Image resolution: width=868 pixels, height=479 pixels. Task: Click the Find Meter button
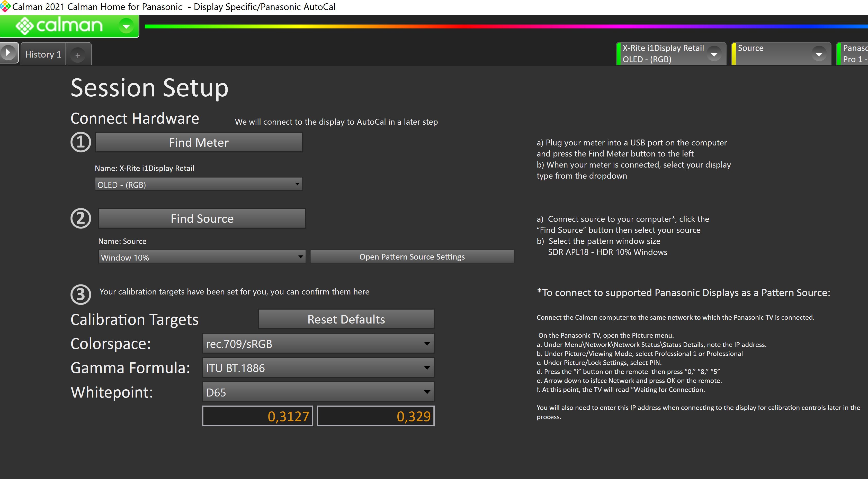tap(199, 142)
